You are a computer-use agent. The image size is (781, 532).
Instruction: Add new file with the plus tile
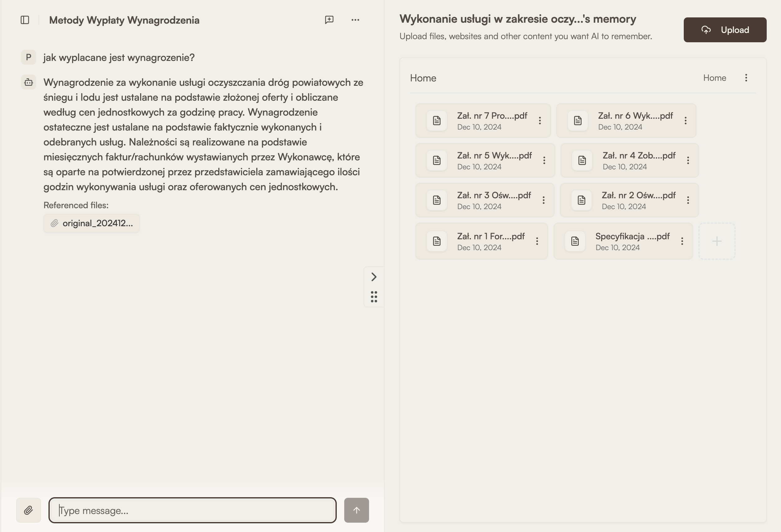(717, 241)
